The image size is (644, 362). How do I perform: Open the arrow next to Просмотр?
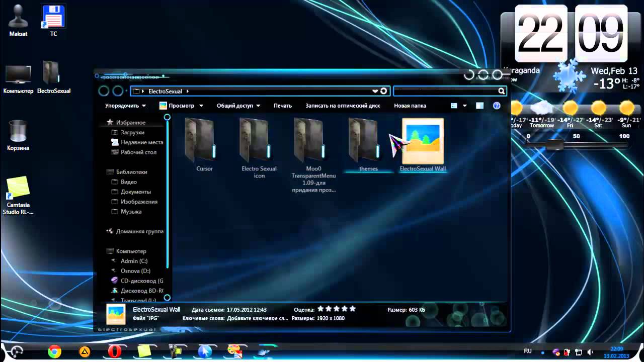(201, 106)
